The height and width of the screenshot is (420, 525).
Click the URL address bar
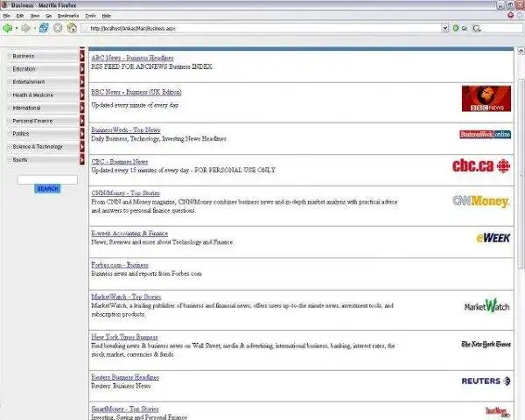pos(261,29)
